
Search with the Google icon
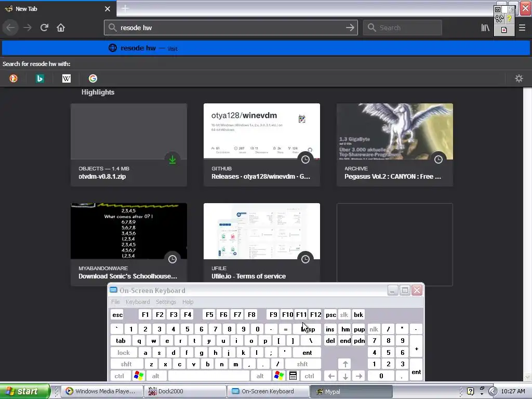(93, 79)
